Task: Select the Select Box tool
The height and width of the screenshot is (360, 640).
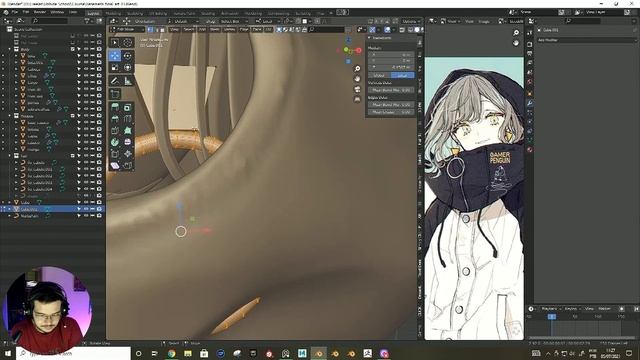Action: (115, 42)
